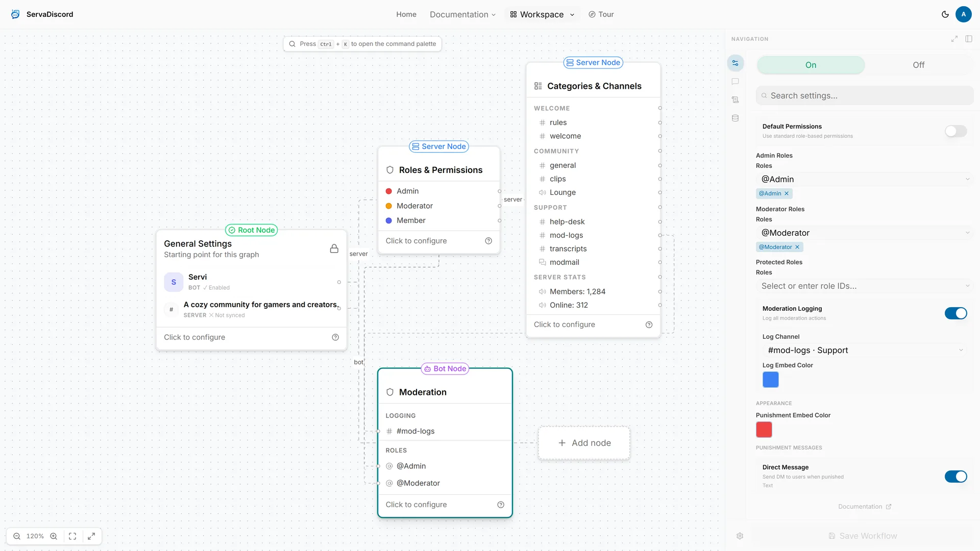Open the command palette search bar
980x551 pixels.
[362, 44]
